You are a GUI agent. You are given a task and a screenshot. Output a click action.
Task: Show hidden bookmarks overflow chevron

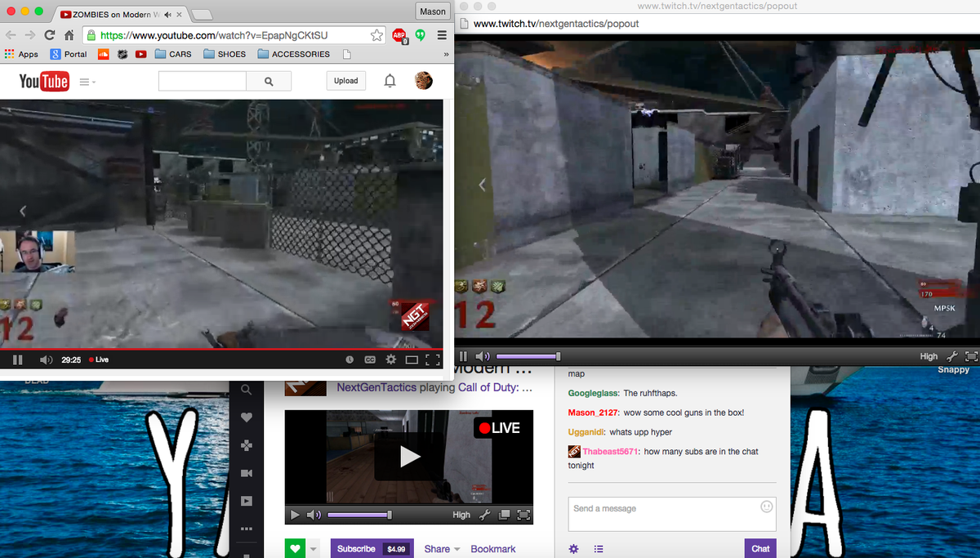pyautogui.click(x=446, y=54)
